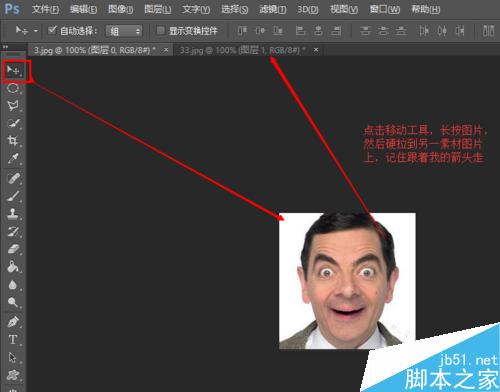Click Align Bottom Edges icon
This screenshot has height=392, width=500.
tap(278, 31)
